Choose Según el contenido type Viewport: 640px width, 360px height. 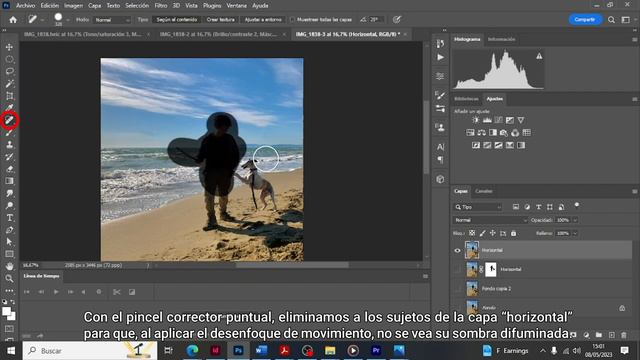[177, 20]
